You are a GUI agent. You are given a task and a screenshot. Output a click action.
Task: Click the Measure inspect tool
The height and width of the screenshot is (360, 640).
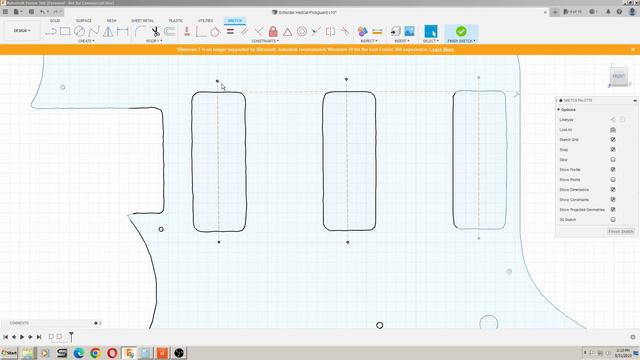point(377,31)
